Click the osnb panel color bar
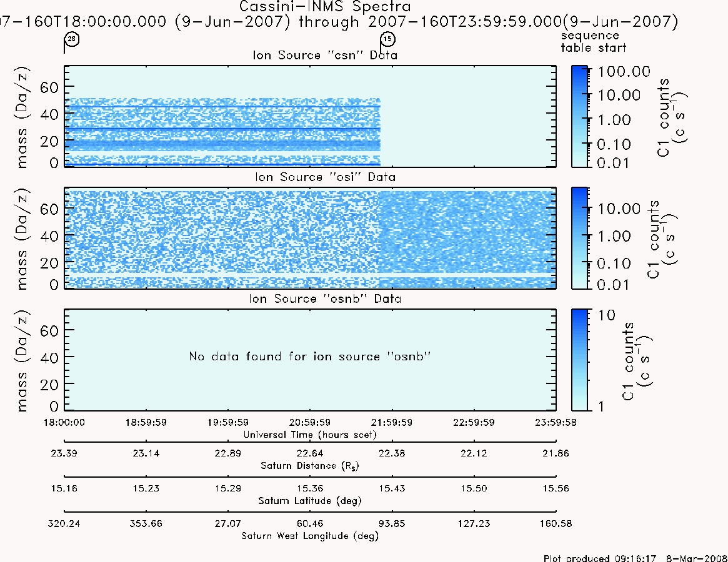This screenshot has width=728, height=562. (579, 360)
